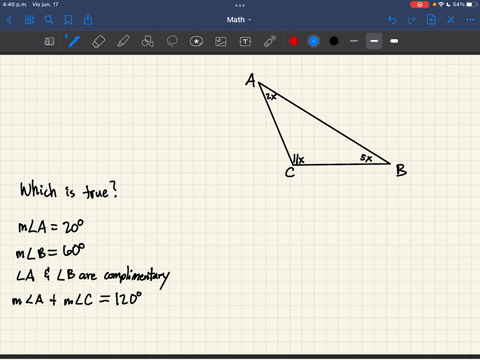
Task: Open the thumbnail grid view
Action: [29, 20]
